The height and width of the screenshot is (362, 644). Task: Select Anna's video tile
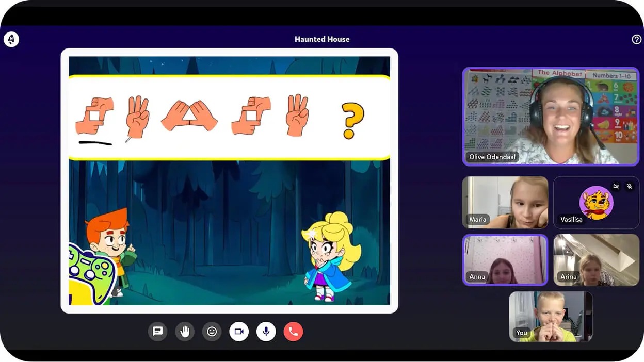(x=505, y=260)
